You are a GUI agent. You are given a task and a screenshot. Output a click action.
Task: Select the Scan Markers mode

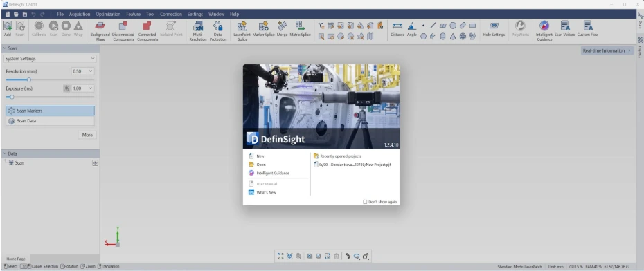click(x=50, y=111)
